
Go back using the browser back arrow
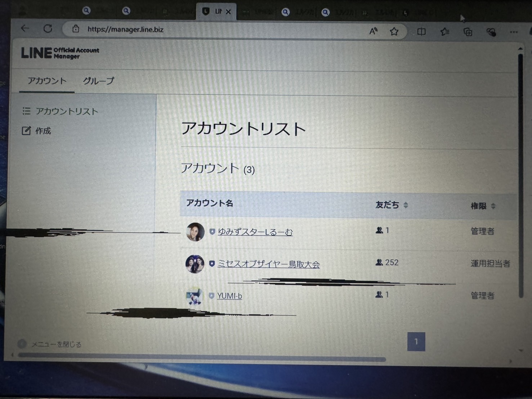point(25,28)
